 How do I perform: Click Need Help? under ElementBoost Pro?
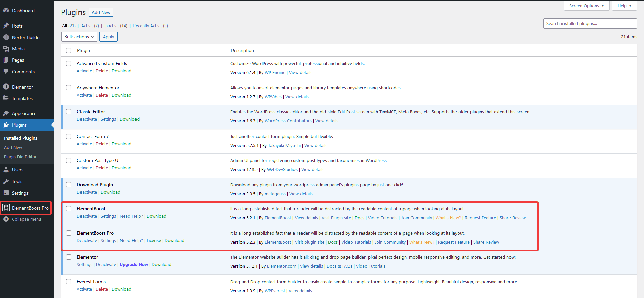[131, 240]
